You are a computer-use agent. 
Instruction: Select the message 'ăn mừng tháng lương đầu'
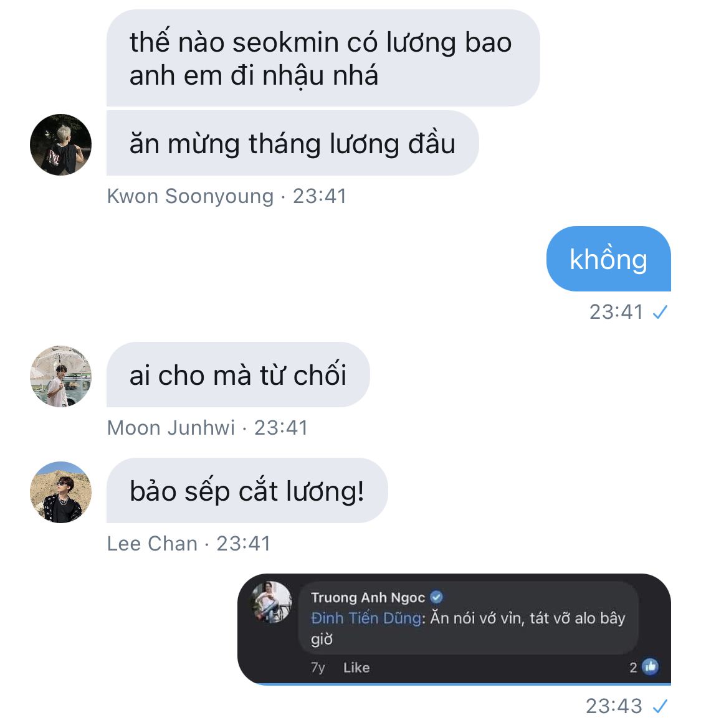(293, 143)
